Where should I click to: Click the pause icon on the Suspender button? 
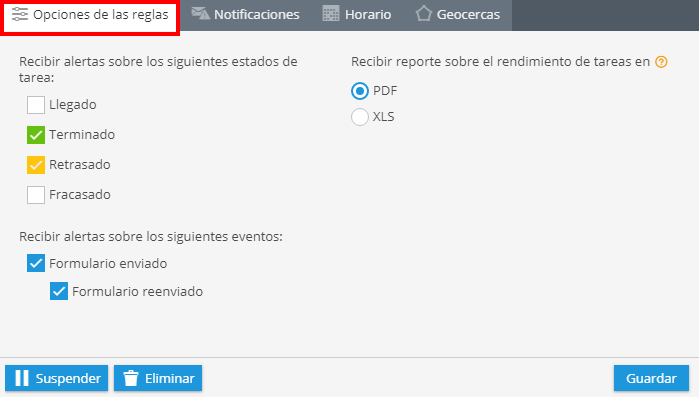[x=22, y=378]
